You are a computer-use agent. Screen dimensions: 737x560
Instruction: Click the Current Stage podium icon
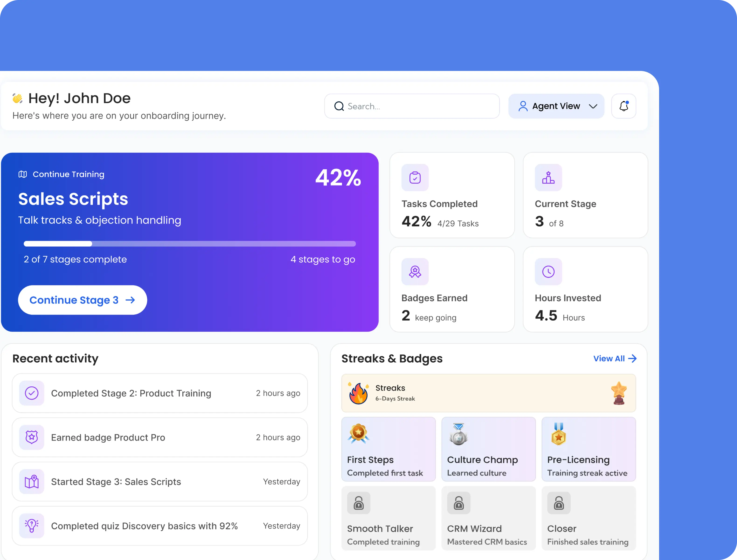(x=548, y=177)
